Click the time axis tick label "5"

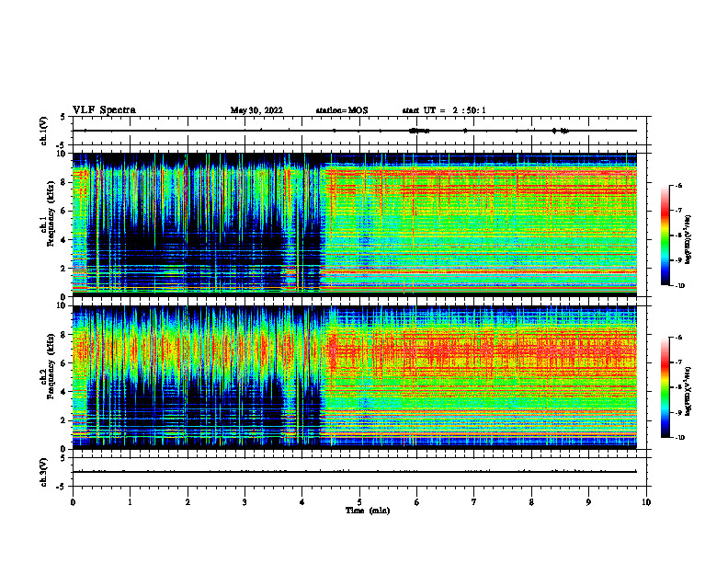pyautogui.click(x=359, y=502)
